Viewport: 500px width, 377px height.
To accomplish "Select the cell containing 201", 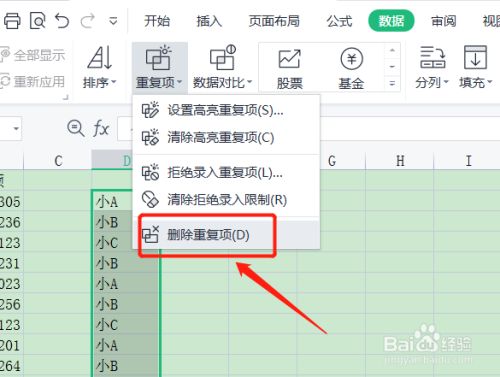I will pyautogui.click(x=12, y=345).
